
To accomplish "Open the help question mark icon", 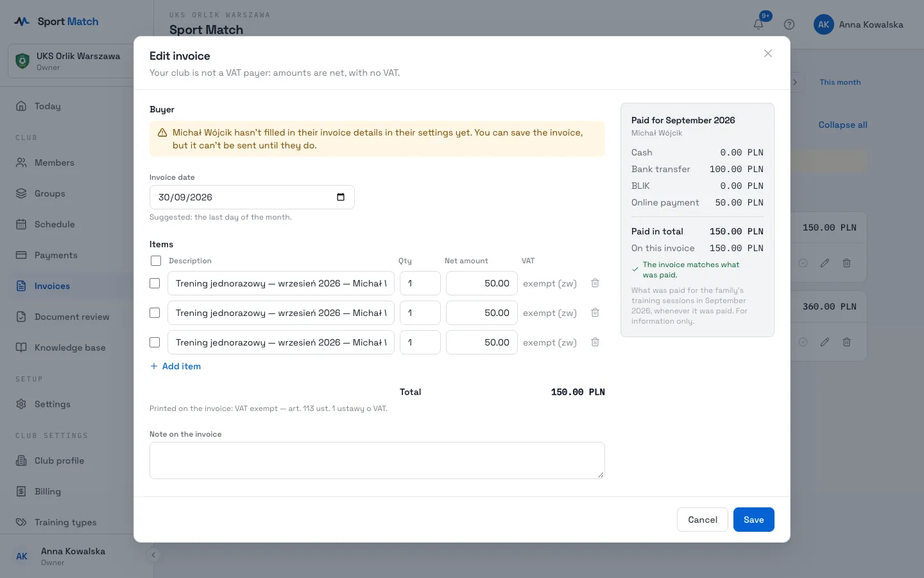I will click(789, 24).
